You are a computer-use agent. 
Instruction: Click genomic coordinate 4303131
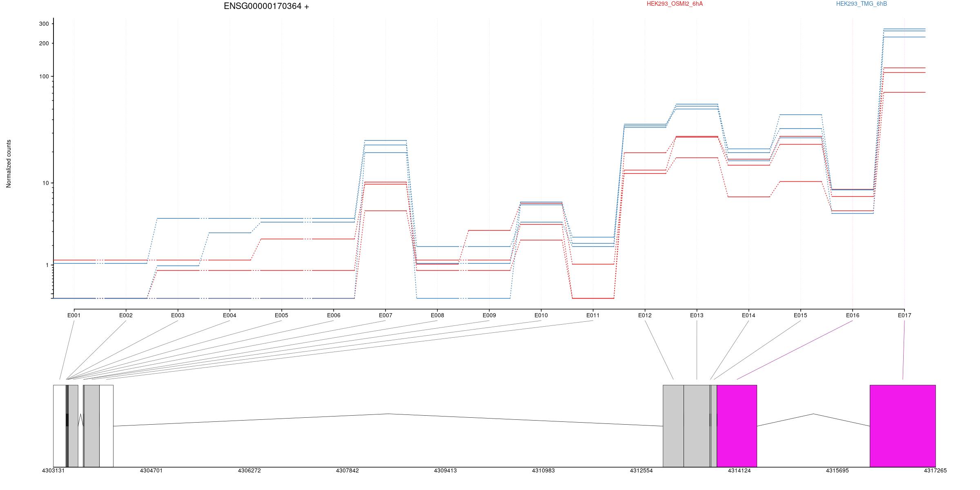coord(53,470)
